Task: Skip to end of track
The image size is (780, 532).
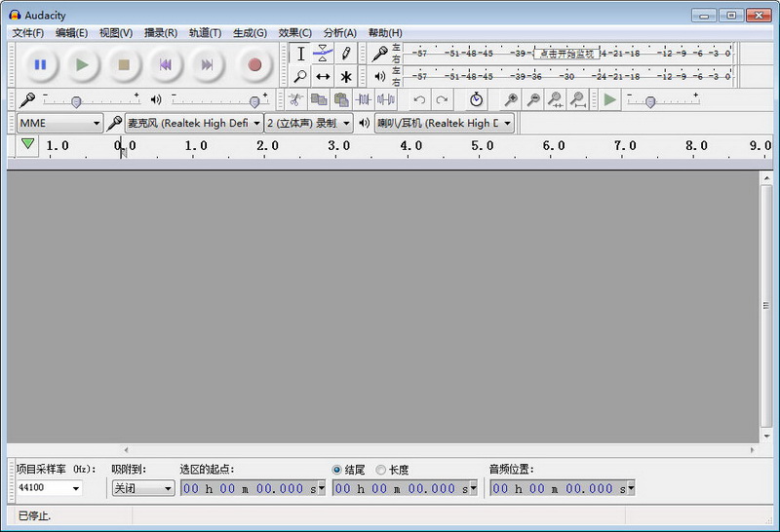Action: [x=207, y=64]
